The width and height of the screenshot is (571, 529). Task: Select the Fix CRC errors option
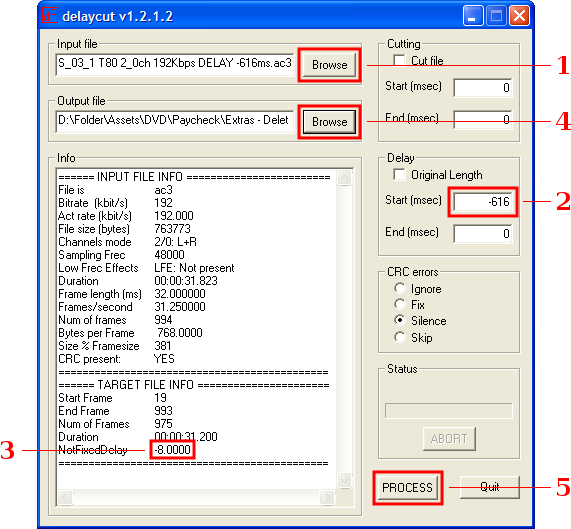point(399,304)
